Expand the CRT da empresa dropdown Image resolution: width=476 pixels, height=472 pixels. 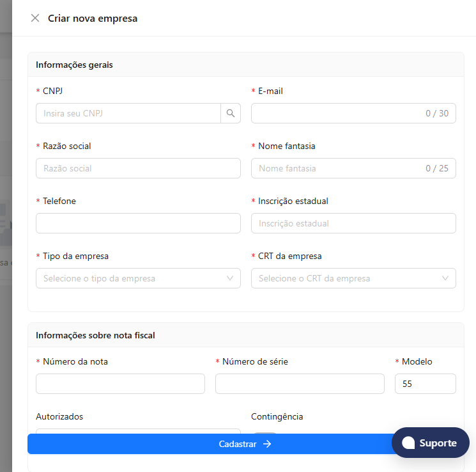click(353, 278)
